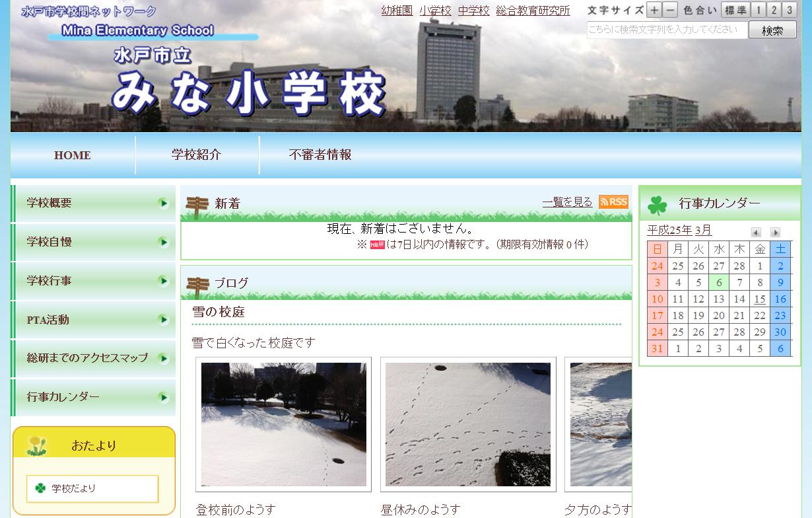Click the 検索 search button
Image resolution: width=812 pixels, height=518 pixels.
tap(772, 30)
